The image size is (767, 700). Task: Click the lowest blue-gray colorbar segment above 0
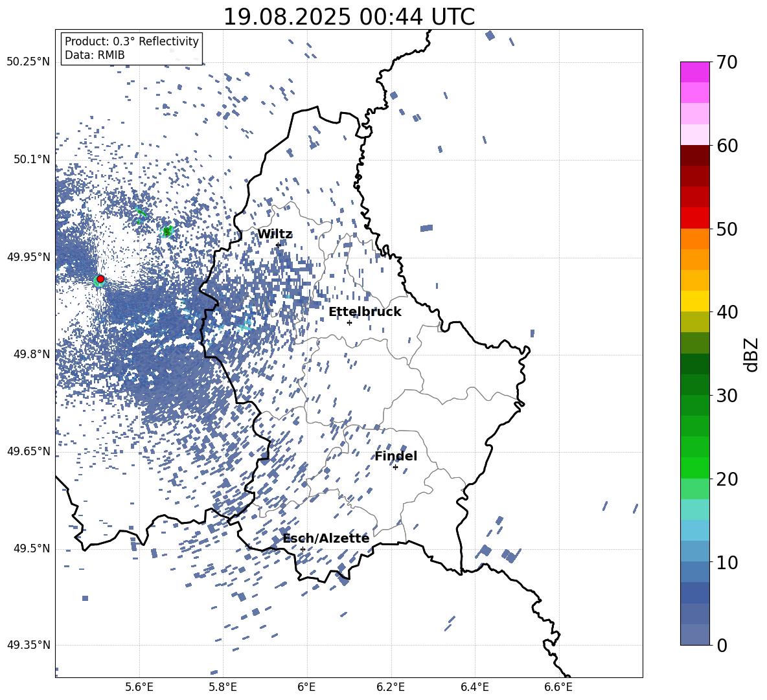click(x=694, y=635)
